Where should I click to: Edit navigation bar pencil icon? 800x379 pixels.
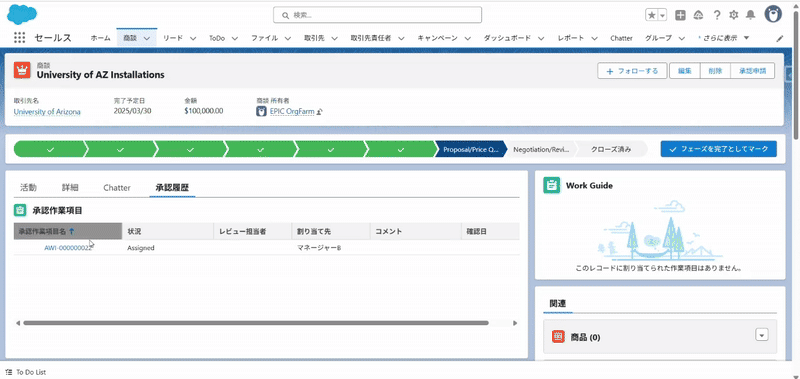pyautogui.click(x=780, y=38)
